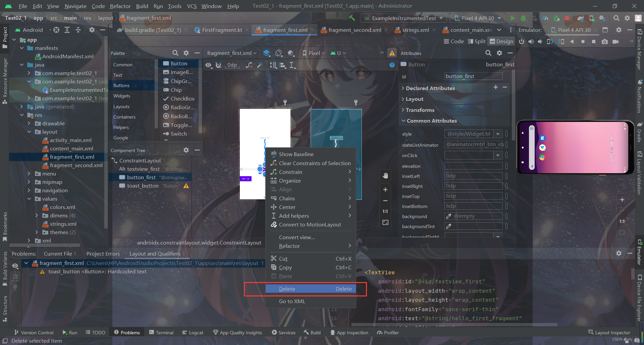
Task: Zoom in on the design surface
Action: coord(385,190)
